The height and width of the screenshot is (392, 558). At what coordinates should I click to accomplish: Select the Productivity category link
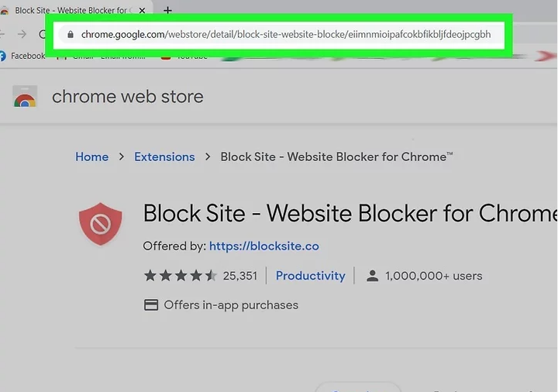click(310, 276)
